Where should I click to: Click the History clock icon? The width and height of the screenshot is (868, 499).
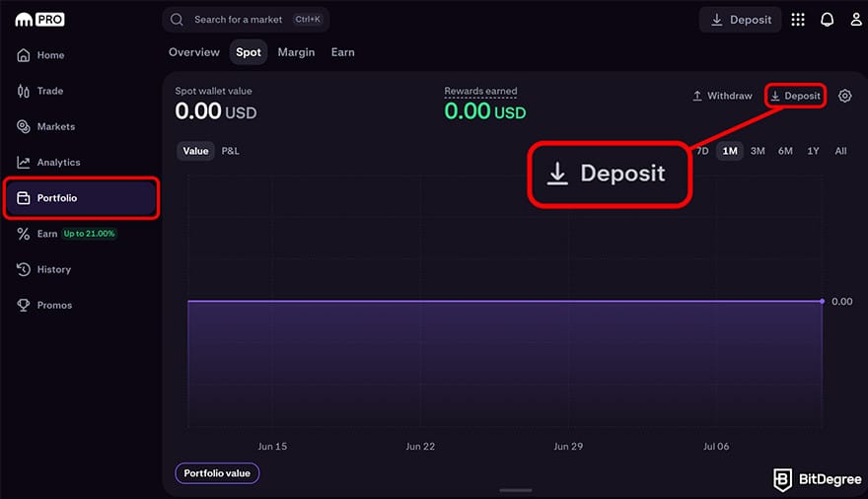[24, 269]
